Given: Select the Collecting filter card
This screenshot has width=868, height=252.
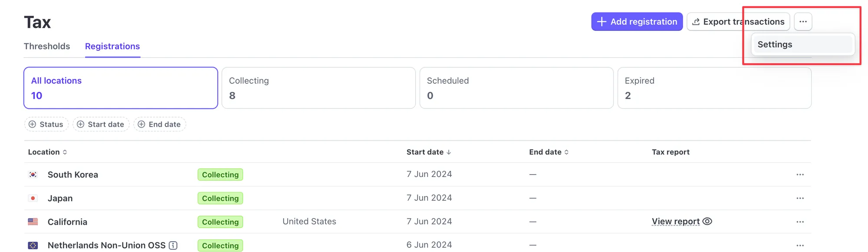Looking at the screenshot, I should click(x=318, y=88).
